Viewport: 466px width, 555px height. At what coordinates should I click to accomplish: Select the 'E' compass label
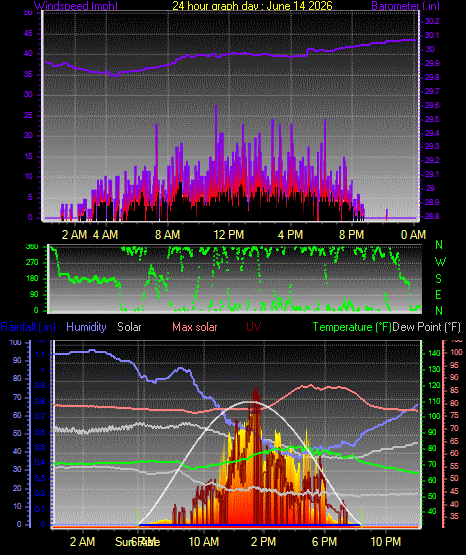point(439,294)
